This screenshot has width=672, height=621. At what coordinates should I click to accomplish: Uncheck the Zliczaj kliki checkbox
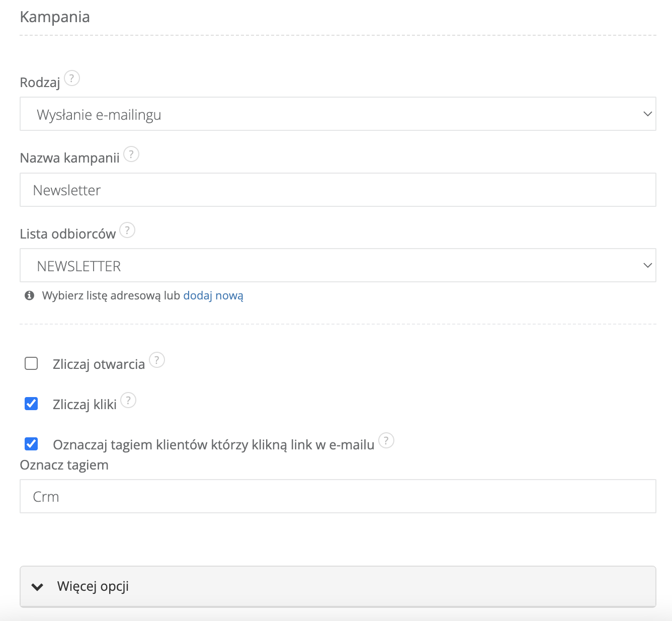[x=31, y=404]
